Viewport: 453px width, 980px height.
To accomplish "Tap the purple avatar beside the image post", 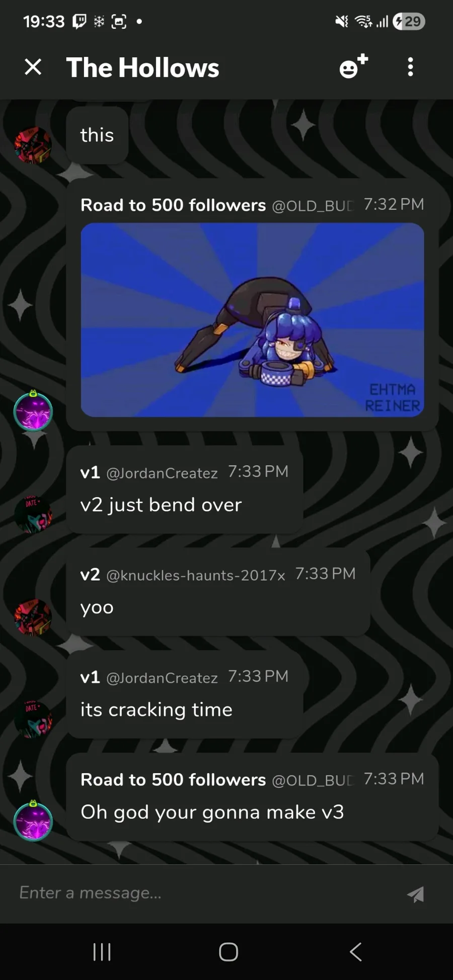I will click(x=33, y=411).
